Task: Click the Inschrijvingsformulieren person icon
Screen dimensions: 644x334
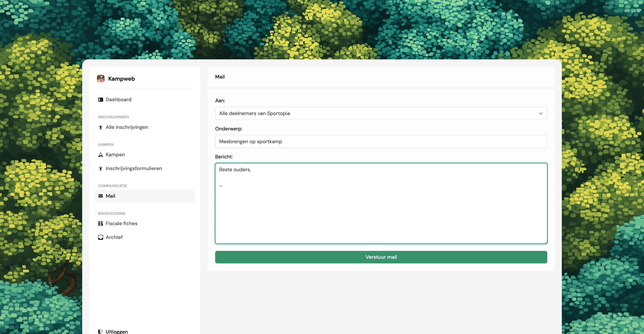Action: [x=100, y=169]
